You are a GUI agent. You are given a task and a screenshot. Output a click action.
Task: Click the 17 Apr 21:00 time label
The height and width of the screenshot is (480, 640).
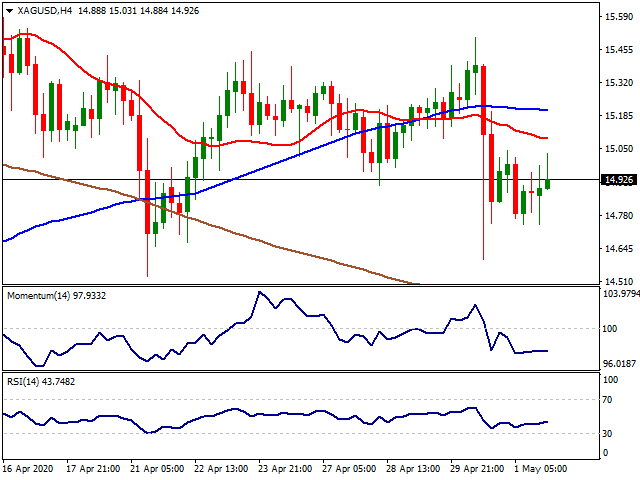93,469
